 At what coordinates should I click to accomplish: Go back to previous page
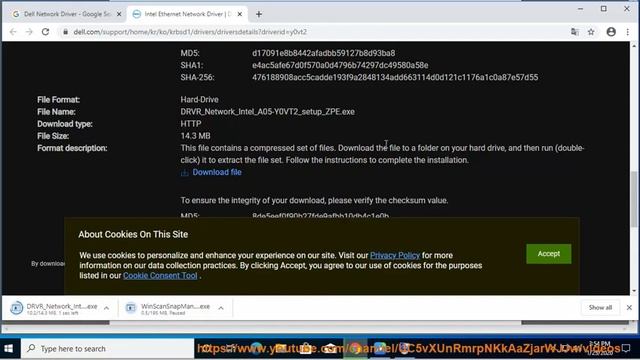(13, 32)
